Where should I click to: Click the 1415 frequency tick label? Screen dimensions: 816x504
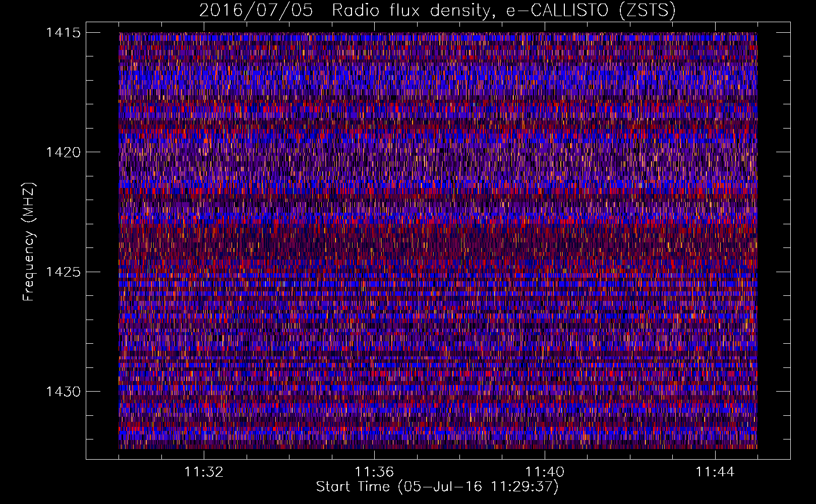63,33
